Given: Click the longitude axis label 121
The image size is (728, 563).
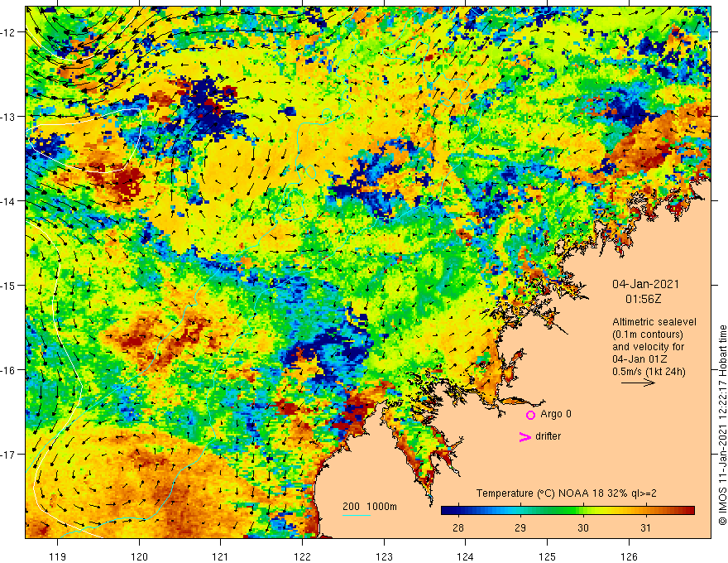Looking at the screenshot, I should (x=221, y=556).
